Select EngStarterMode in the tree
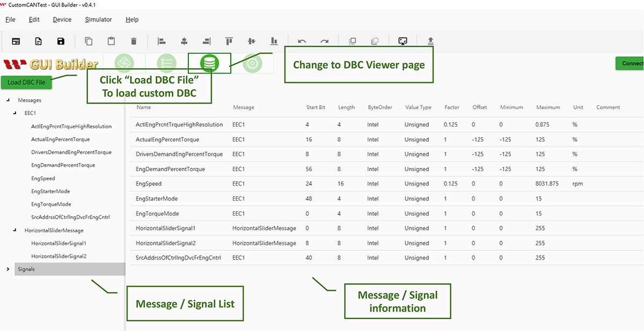The image size is (644, 332). tap(50, 191)
